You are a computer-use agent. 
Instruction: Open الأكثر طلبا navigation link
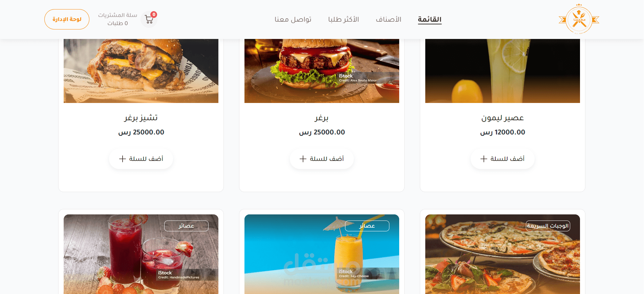pyautogui.click(x=343, y=19)
